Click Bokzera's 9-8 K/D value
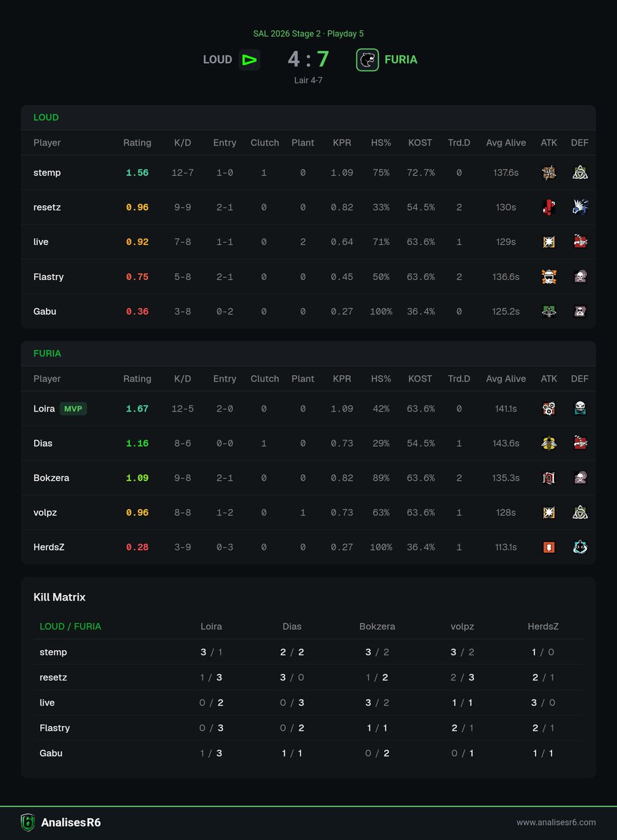Screen dimensions: 617x840 [x=183, y=478]
